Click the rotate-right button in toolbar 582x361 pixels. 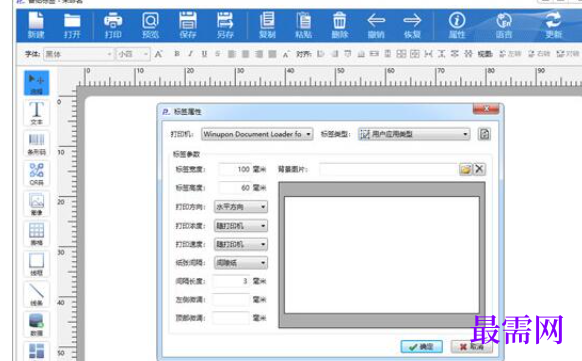tap(539, 54)
